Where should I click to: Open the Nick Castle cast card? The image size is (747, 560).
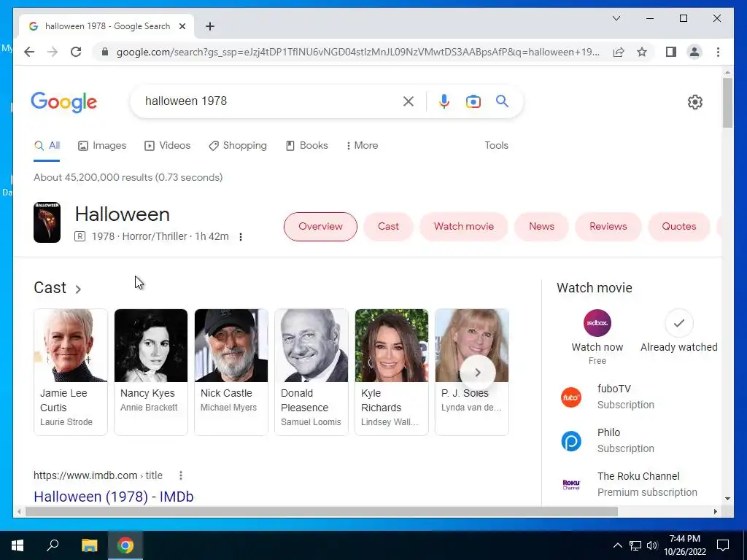(231, 372)
